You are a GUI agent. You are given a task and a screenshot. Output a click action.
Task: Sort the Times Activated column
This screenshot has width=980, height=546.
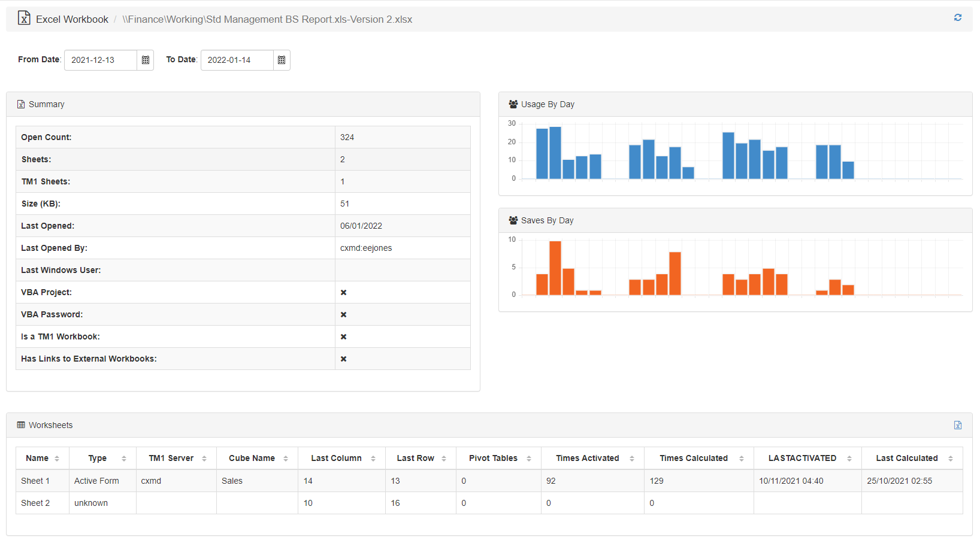[633, 458]
